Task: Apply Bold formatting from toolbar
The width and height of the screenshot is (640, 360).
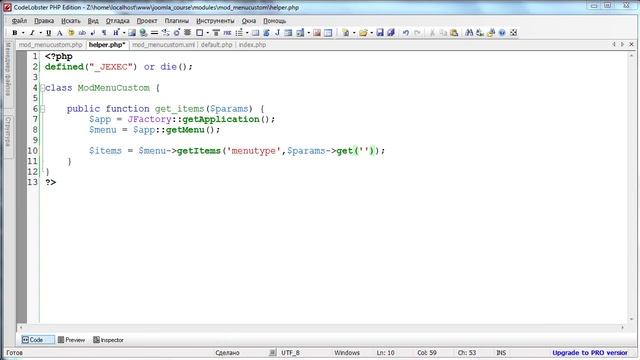Action: coord(15,33)
